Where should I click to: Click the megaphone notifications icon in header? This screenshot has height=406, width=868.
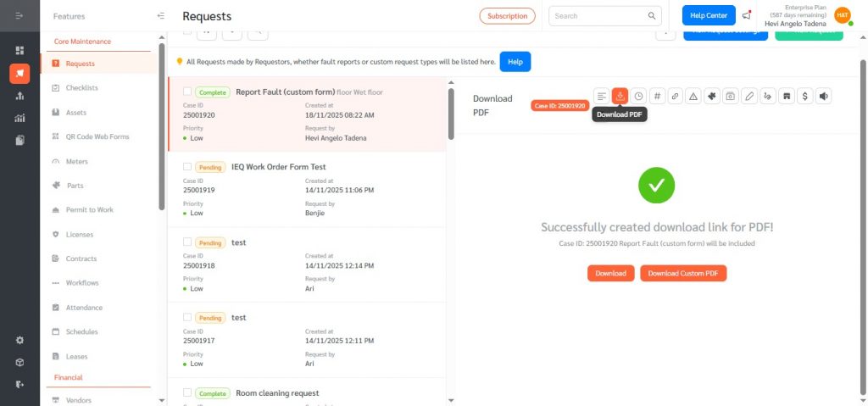(747, 15)
